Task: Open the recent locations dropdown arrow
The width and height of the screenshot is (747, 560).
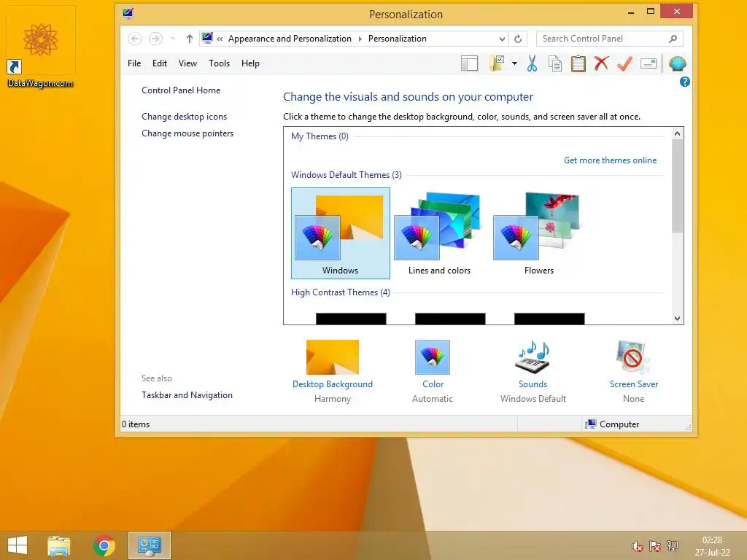Action: [x=173, y=39]
